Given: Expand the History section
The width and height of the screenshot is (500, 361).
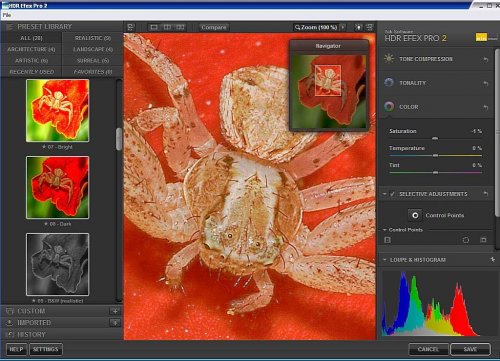Looking at the screenshot, I should coord(31,334).
